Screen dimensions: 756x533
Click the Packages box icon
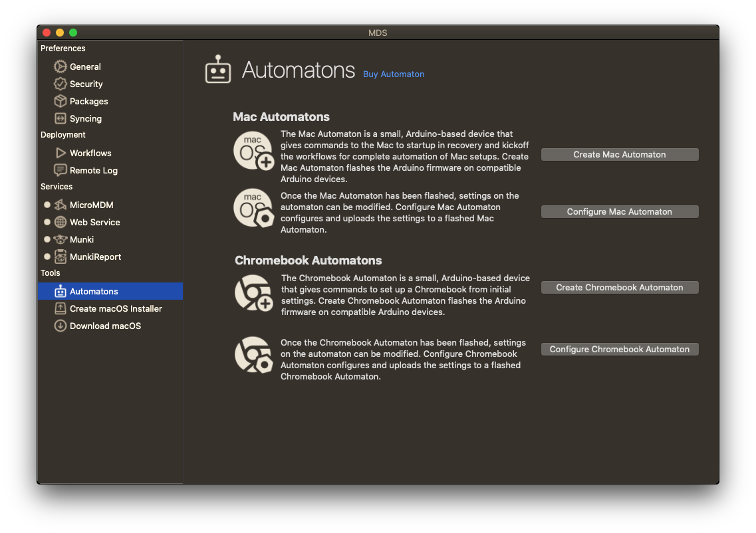click(61, 101)
